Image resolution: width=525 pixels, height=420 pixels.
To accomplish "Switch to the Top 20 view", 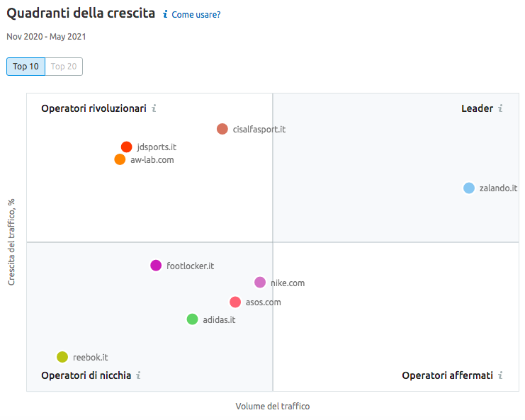I will pyautogui.click(x=64, y=67).
